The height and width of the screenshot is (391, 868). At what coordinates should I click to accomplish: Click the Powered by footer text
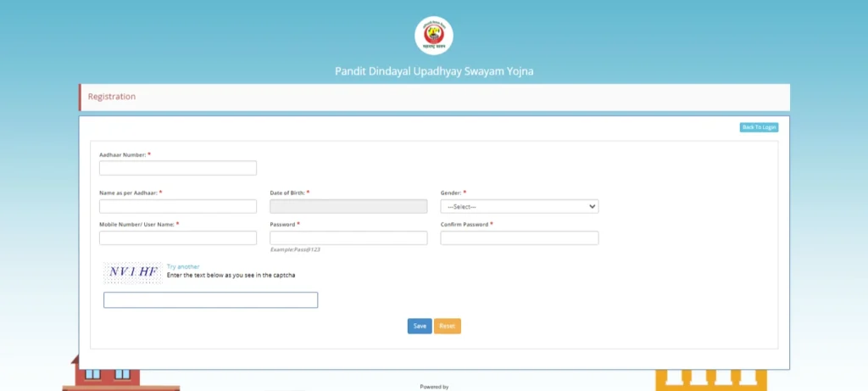[434, 387]
